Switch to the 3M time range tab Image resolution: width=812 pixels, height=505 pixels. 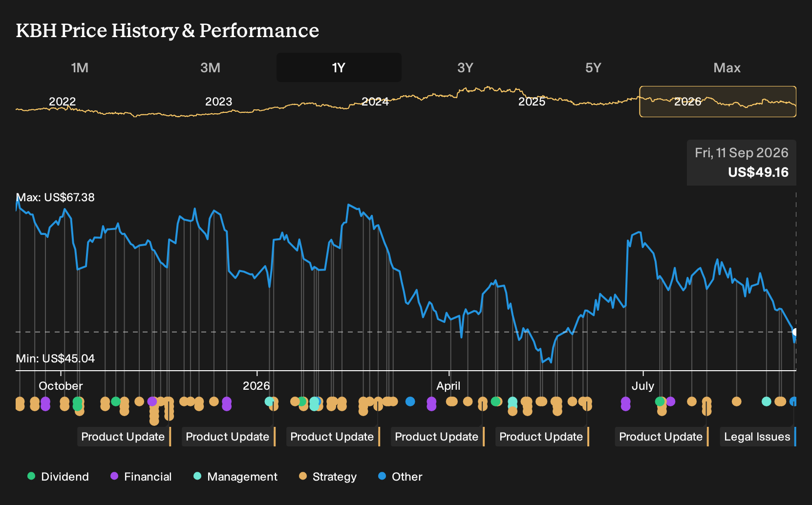pyautogui.click(x=210, y=67)
